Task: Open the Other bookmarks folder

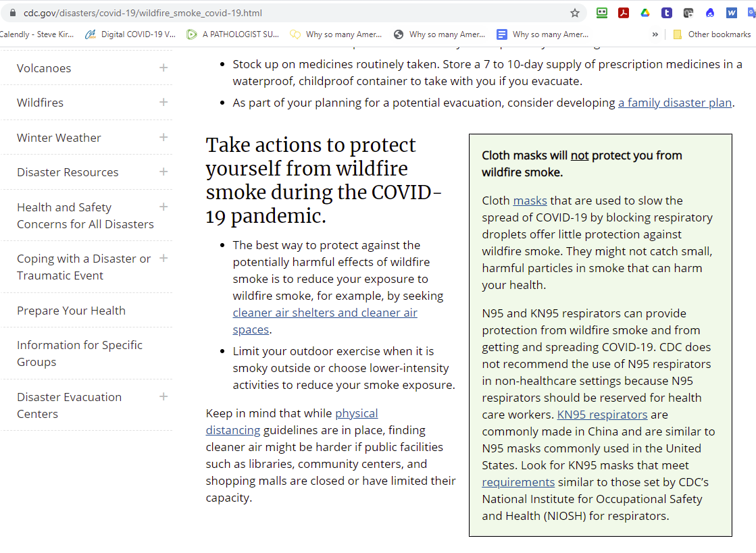Action: coord(711,34)
